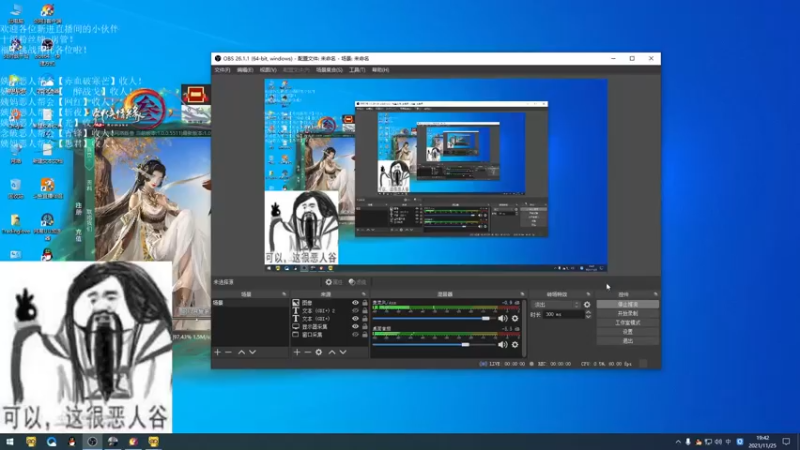Remove selected source with minus icon
Screen dimensions: 800x450
point(308,352)
